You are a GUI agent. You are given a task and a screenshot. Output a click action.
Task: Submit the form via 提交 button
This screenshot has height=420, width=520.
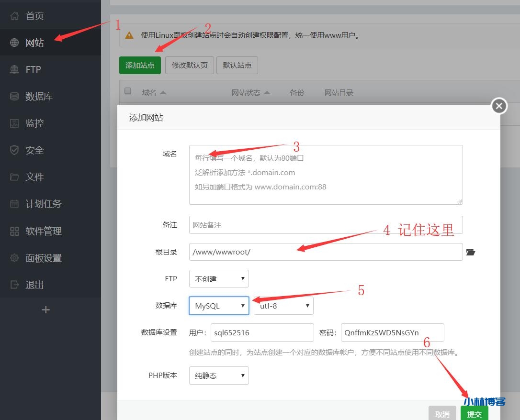click(x=474, y=413)
